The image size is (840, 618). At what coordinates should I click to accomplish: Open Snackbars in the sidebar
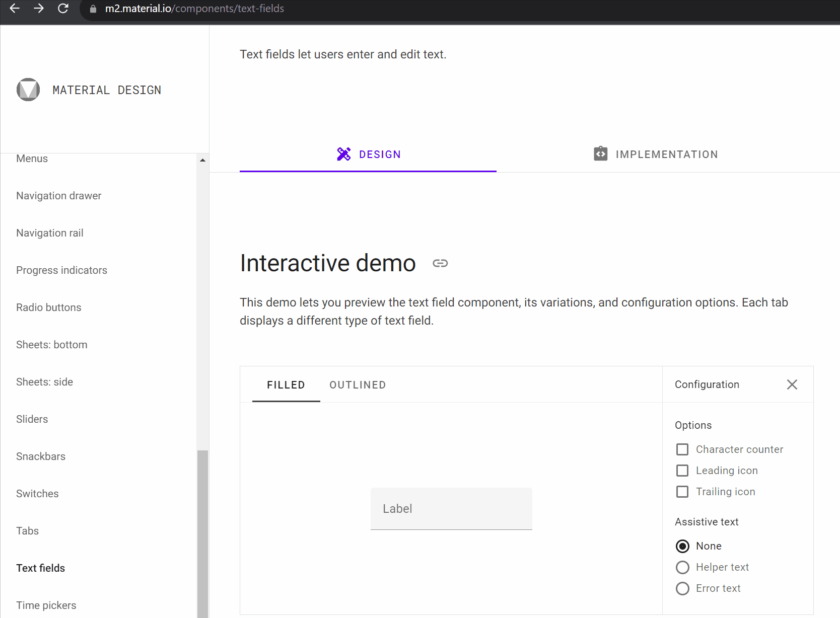click(x=41, y=456)
